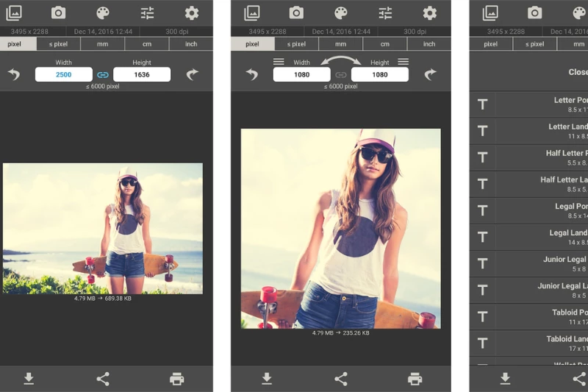
Task: Click Height field showing 1636
Action: tap(142, 74)
